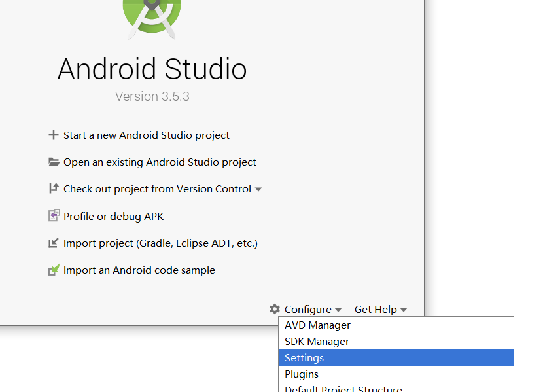Image resolution: width=543 pixels, height=392 pixels.
Task: Click the Android Studio logo
Action: click(152, 19)
